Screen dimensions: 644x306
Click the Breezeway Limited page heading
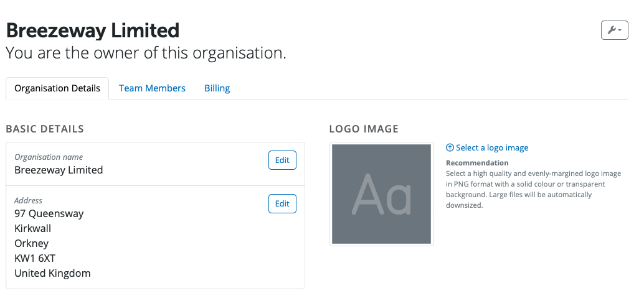(x=93, y=30)
